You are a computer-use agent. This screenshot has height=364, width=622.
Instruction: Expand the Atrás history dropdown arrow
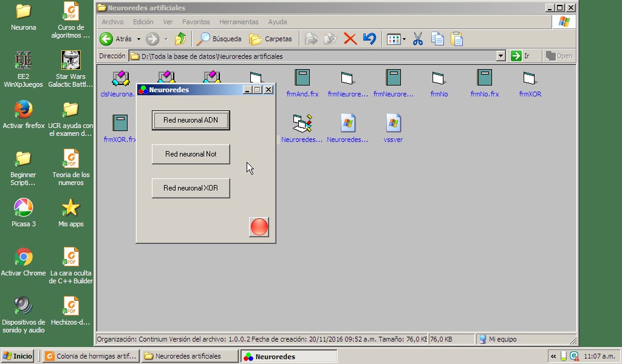click(138, 39)
